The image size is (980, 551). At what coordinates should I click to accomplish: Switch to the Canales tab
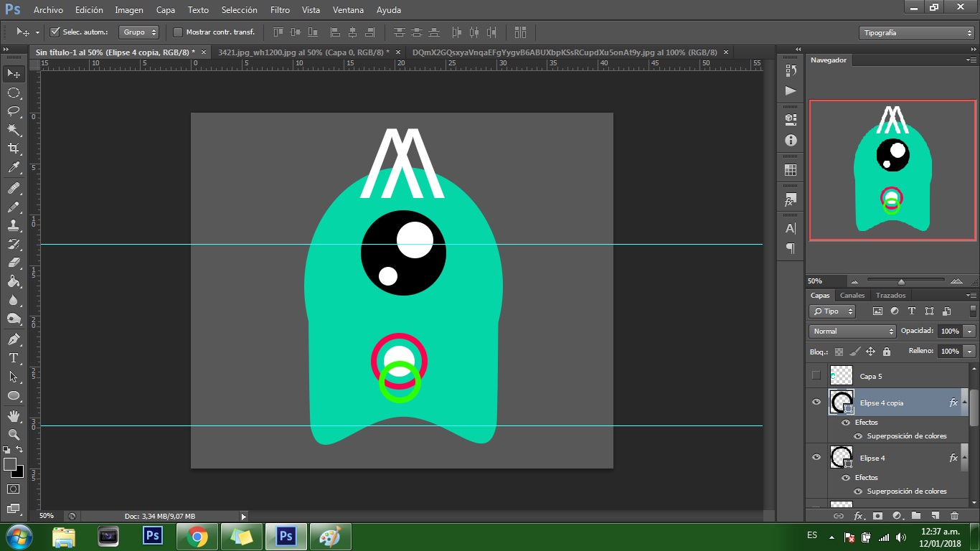(852, 296)
